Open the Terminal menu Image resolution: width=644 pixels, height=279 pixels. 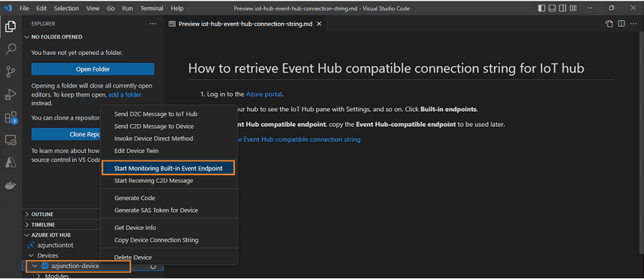point(152,8)
